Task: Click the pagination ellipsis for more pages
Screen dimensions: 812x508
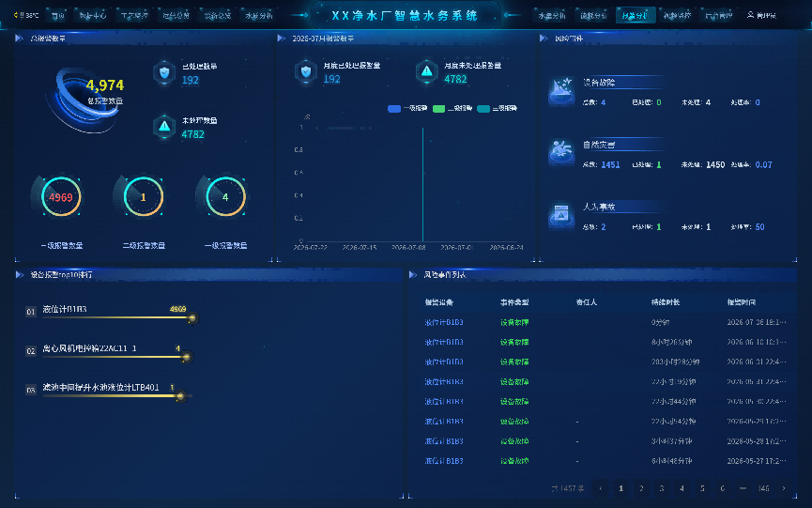Action: pyautogui.click(x=743, y=488)
